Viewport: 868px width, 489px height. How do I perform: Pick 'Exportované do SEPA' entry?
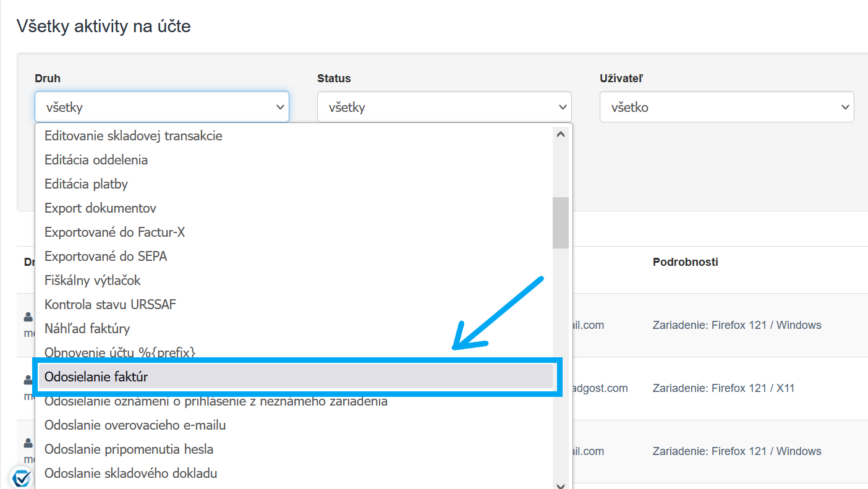click(106, 256)
